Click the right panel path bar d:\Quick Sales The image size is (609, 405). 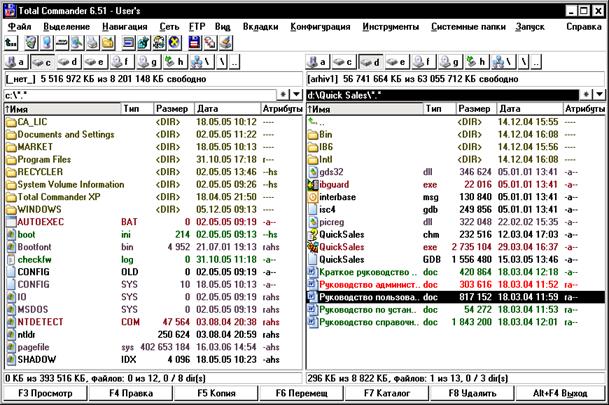[442, 95]
